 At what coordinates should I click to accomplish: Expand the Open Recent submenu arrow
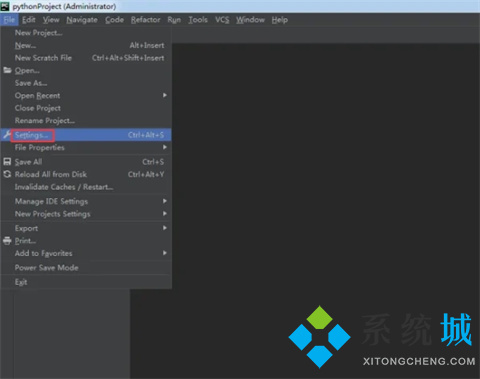(165, 95)
